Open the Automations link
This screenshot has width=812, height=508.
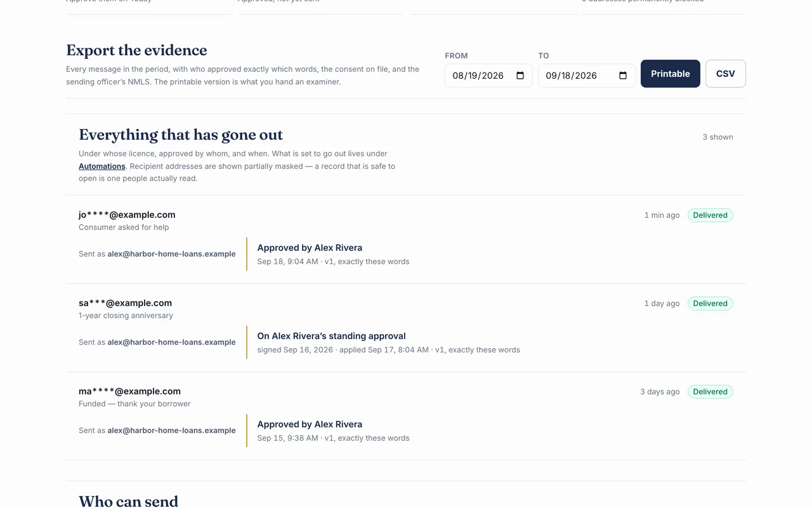[x=102, y=166]
